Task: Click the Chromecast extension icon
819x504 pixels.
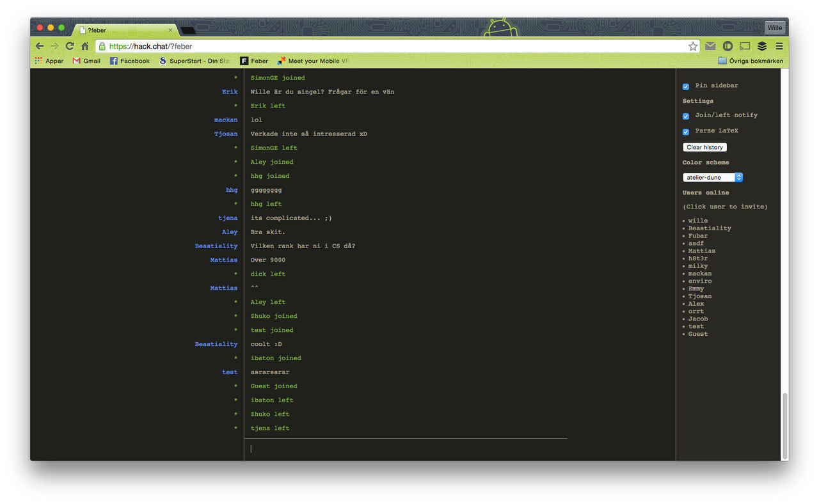Action: [x=744, y=45]
